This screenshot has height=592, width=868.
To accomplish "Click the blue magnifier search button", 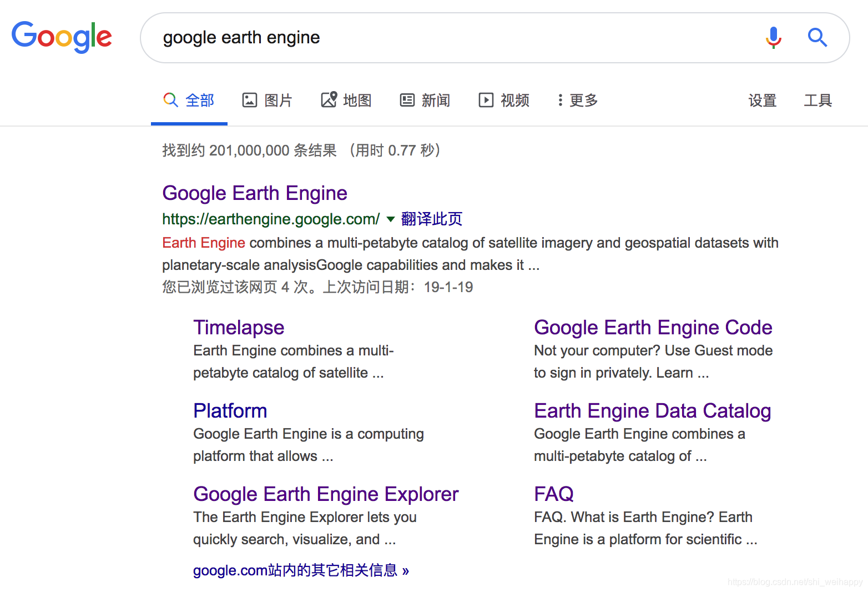I will coord(817,38).
